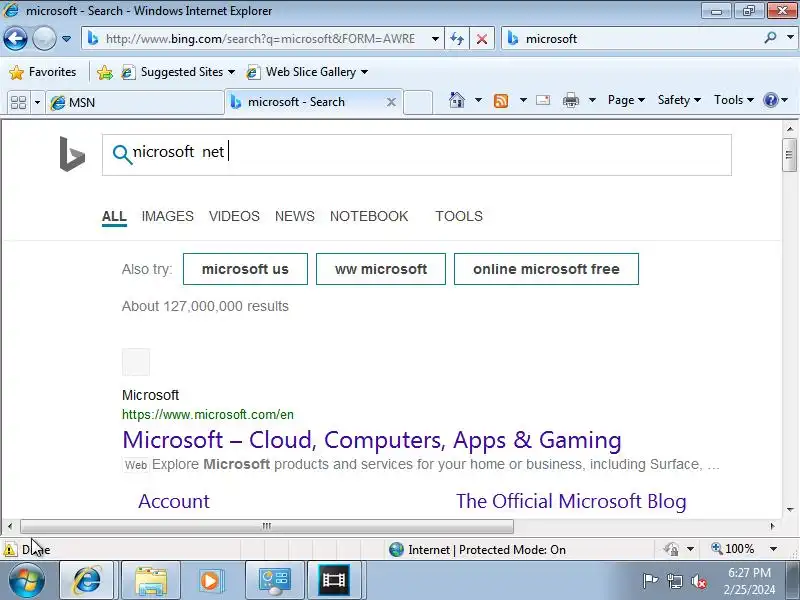The image size is (800, 600).
Task: Click the Bing search input field
Action: pyautogui.click(x=416, y=155)
